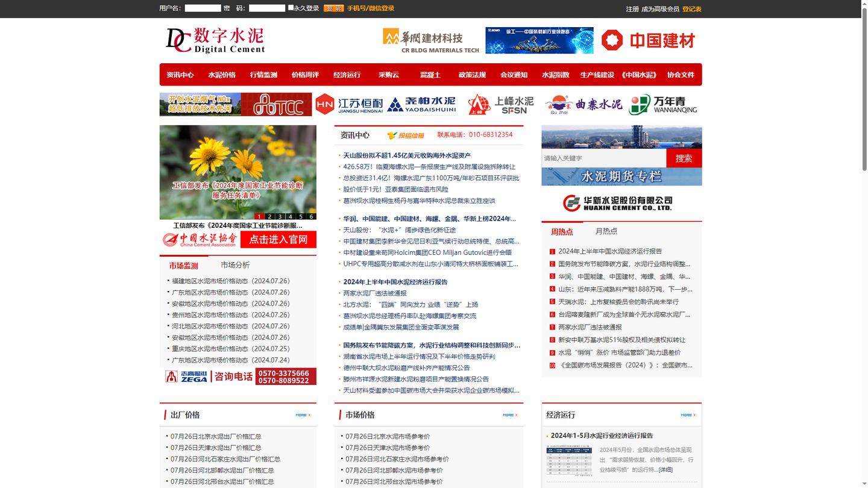Open 政策法规 navigation item
Viewport: 868px width, 488px height.
472,75
